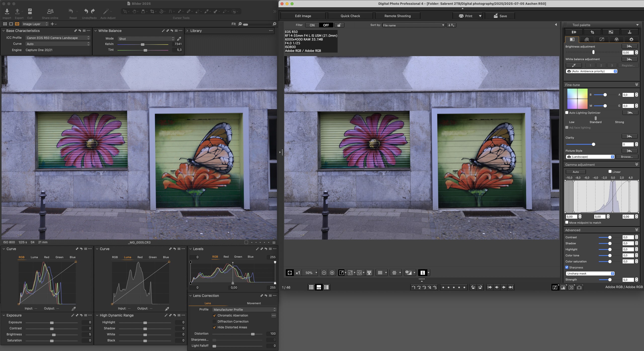Toggle the Linear gamma checkbox

point(610,172)
